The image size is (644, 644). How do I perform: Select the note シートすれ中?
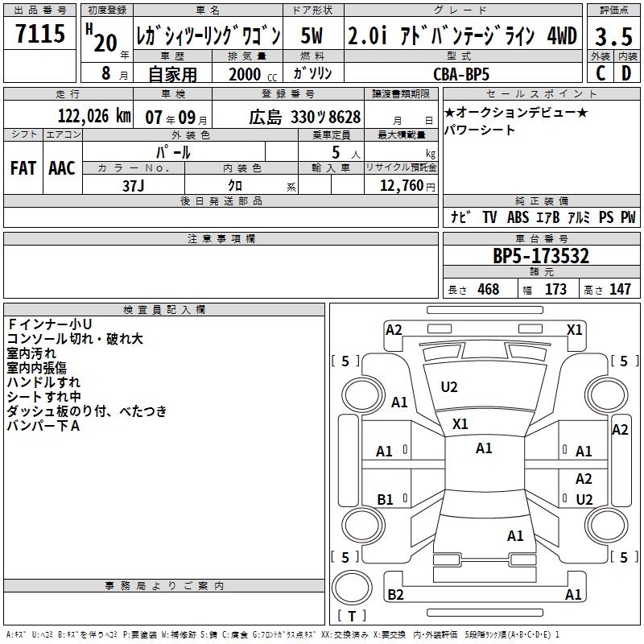pos(44,396)
